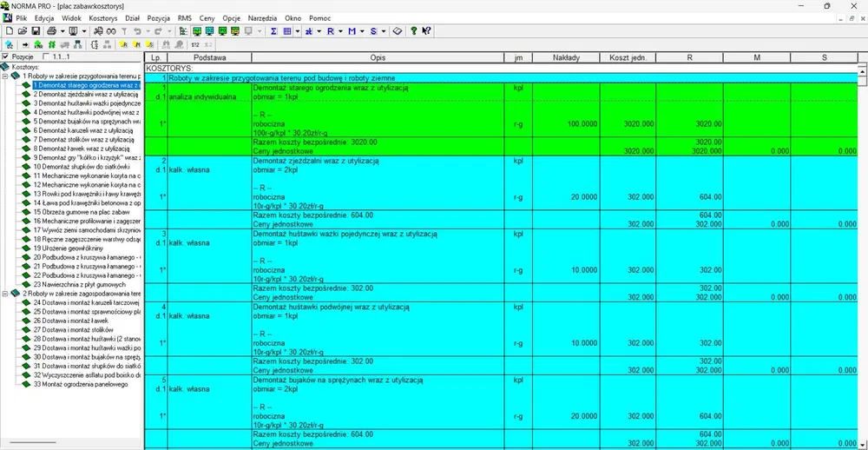Screen dimensions: 868x450
Task: Open the Kosztorys menu
Action: click(x=103, y=18)
